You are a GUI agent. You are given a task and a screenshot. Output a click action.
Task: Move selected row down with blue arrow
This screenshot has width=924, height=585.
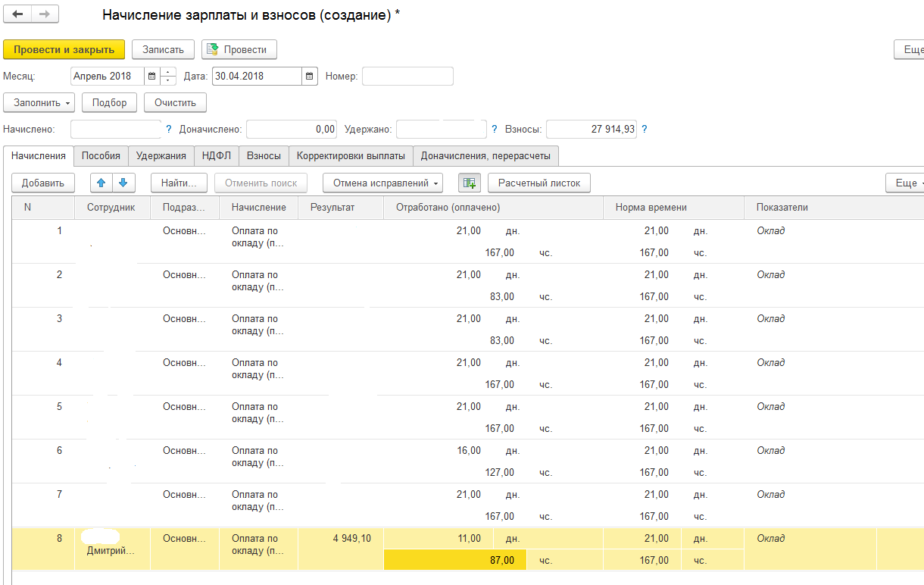(123, 183)
